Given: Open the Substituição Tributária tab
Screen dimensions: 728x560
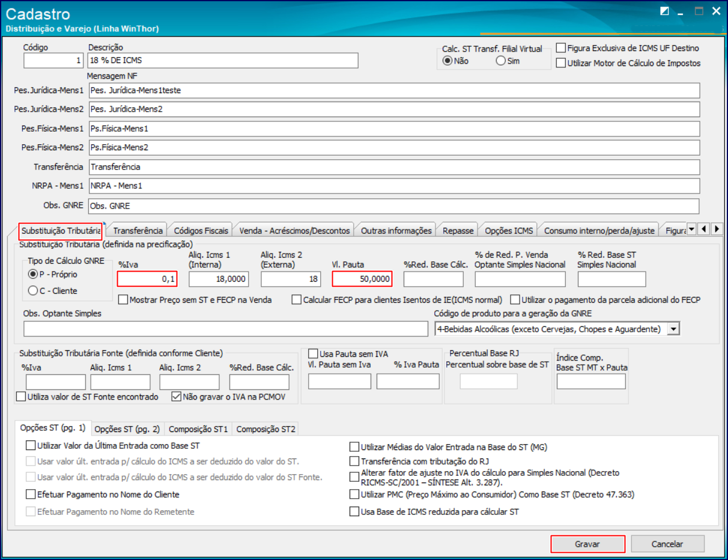Looking at the screenshot, I should coord(60,231).
